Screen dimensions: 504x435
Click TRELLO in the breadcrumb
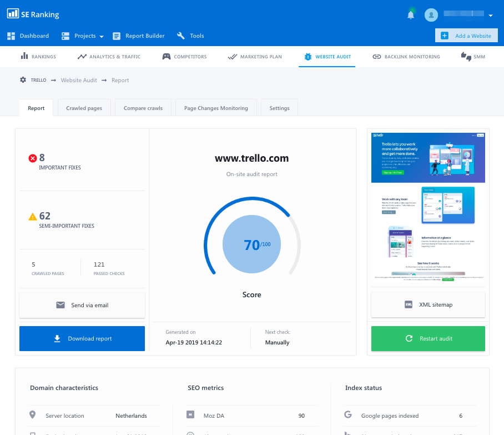38,80
